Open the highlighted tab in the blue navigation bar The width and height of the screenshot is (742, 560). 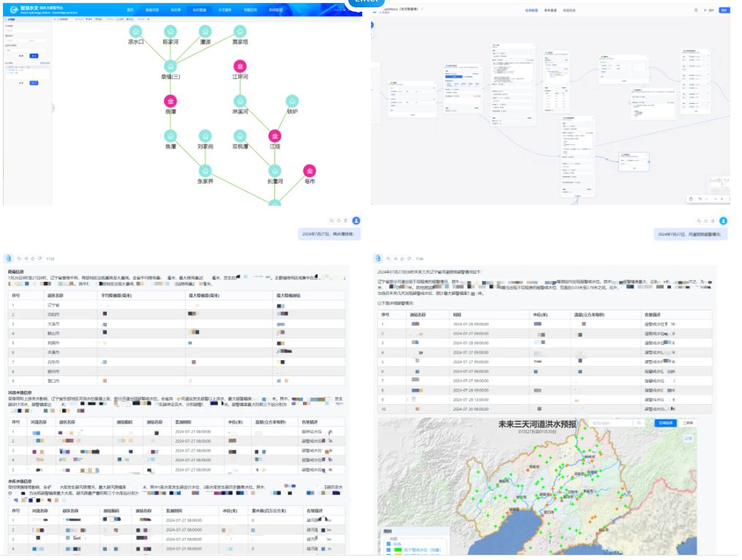tap(199, 10)
